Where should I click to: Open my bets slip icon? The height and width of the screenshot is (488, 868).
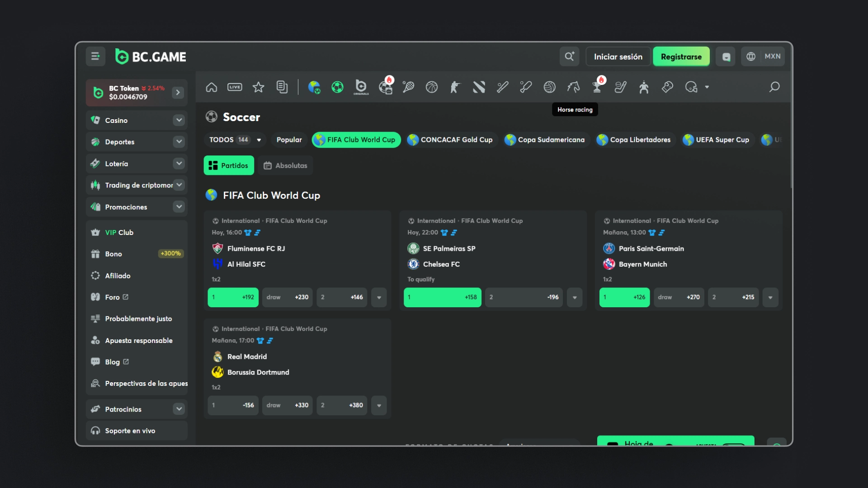(282, 87)
